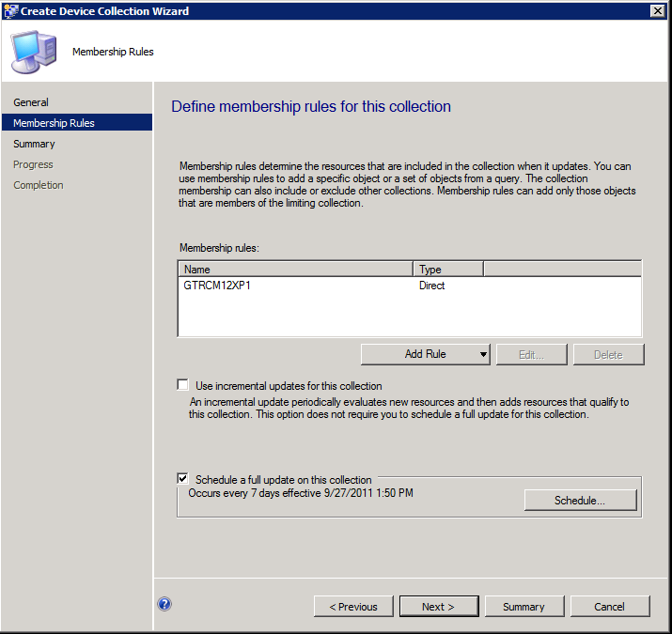Close the Create Device Collection Wizard
The width and height of the screenshot is (672, 634).
pyautogui.click(x=657, y=10)
